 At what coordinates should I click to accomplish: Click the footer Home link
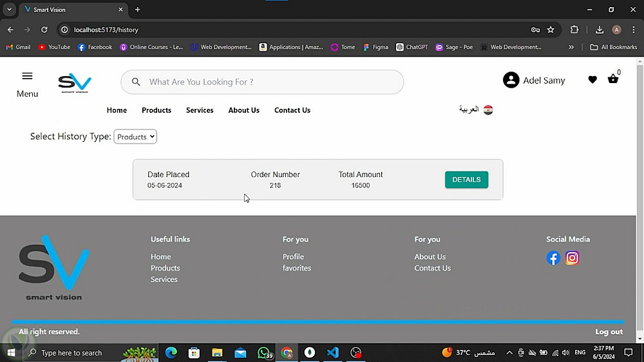[160, 257]
